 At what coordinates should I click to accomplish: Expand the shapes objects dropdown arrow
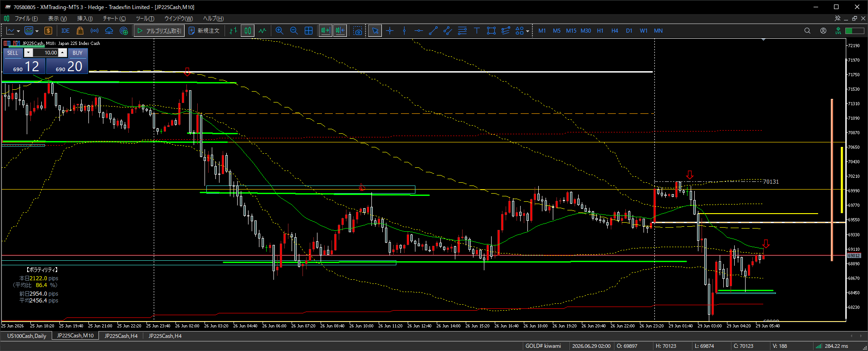tap(527, 31)
